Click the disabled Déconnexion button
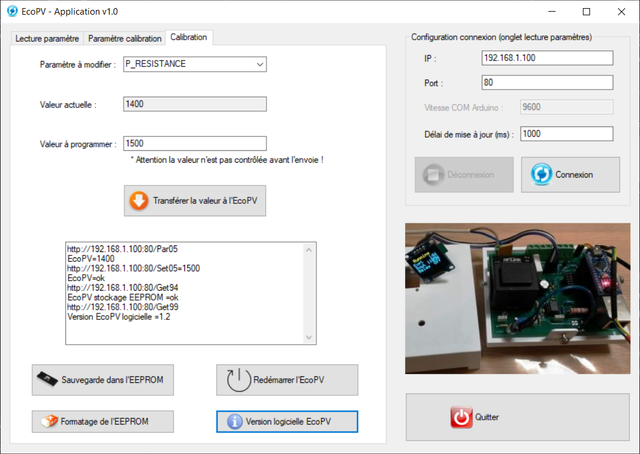The height and width of the screenshot is (454, 640). click(x=464, y=175)
